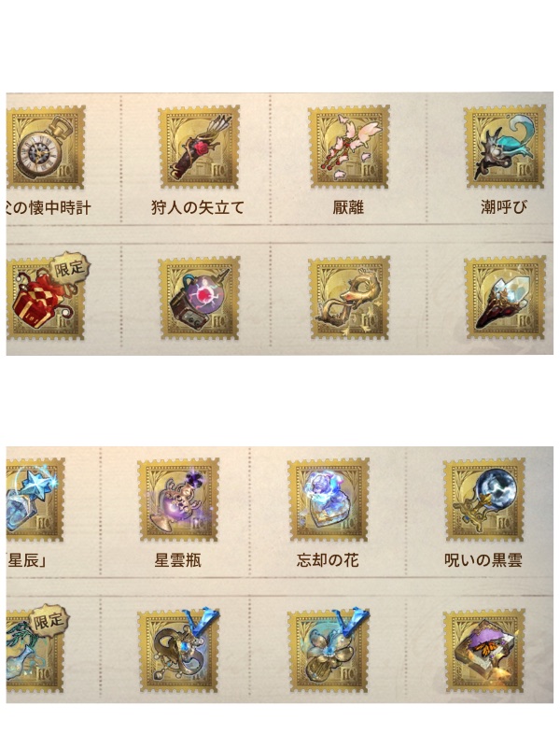Choose the 狩人の矢立て quiver stamp

199,148
